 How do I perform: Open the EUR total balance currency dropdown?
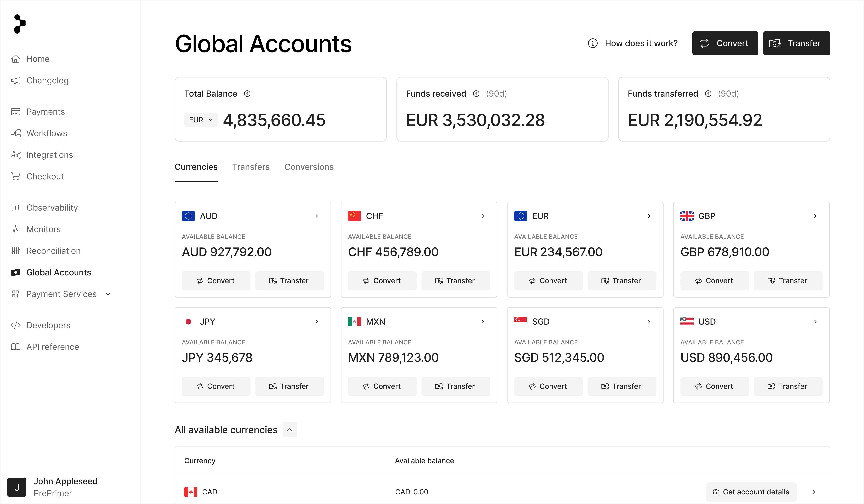pyautogui.click(x=201, y=120)
